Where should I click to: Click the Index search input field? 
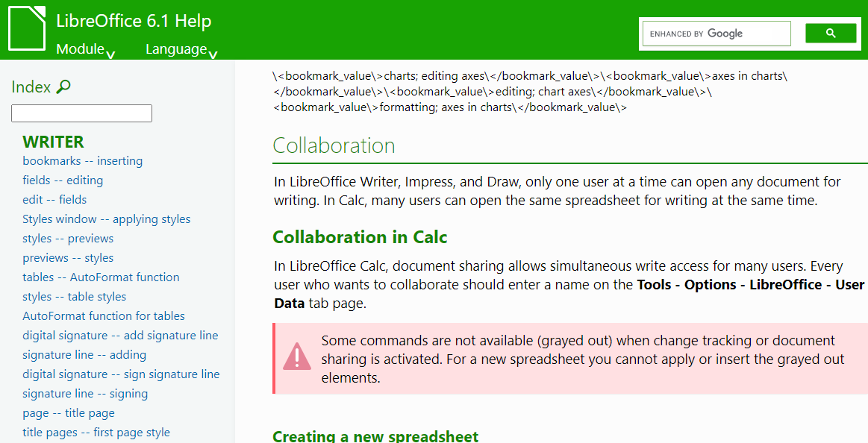click(81, 113)
